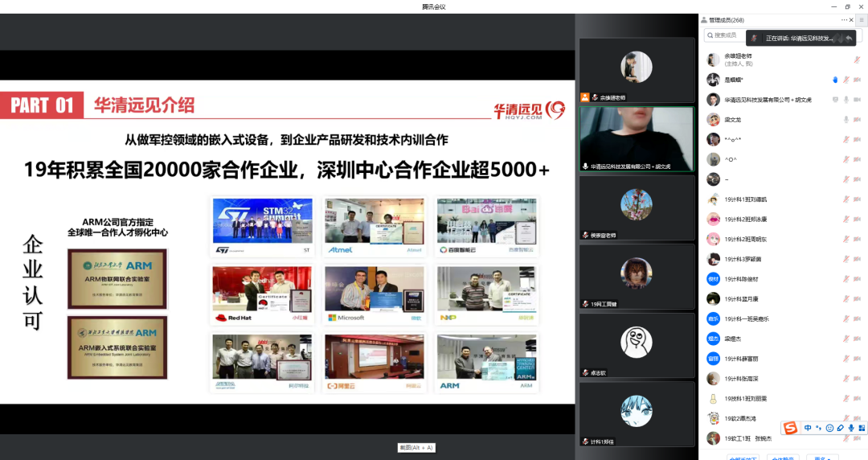Mute the microphone of the 文龙 member row
The image size is (868, 460).
tap(845, 120)
